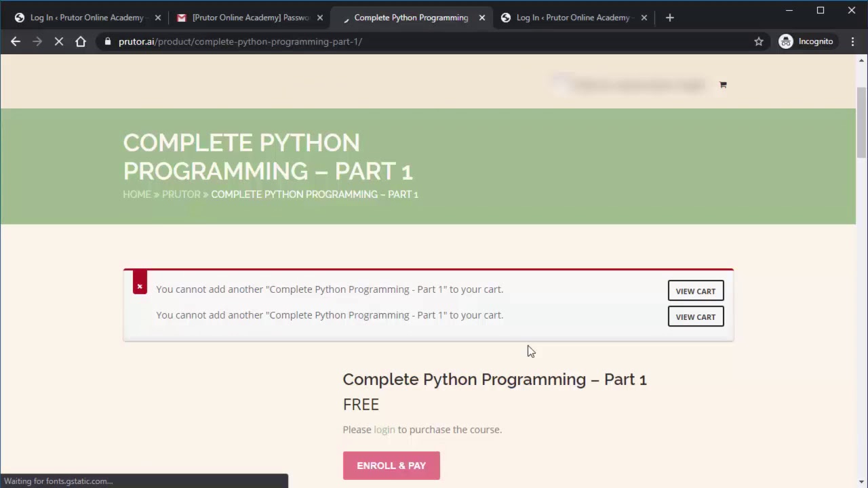Close the Complete Python Programming tab
Viewport: 868px width, 488px height.
tap(482, 18)
